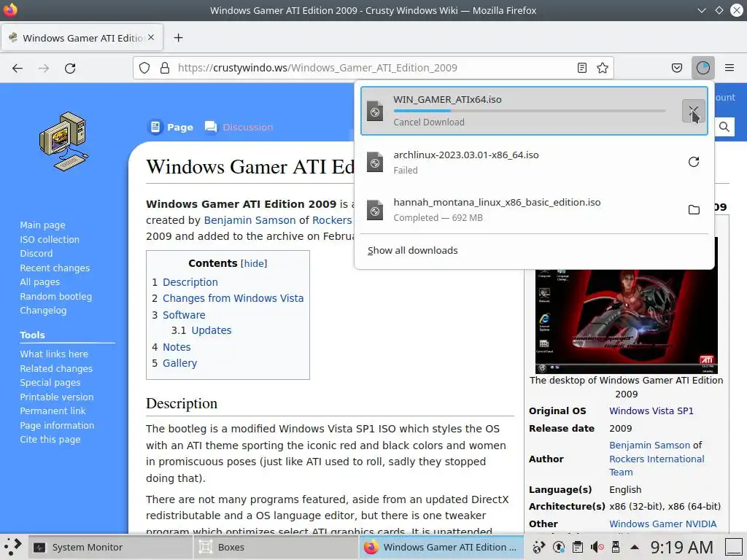This screenshot has height=560, width=747.
Task: Open Special pages link
Action: 50,383
